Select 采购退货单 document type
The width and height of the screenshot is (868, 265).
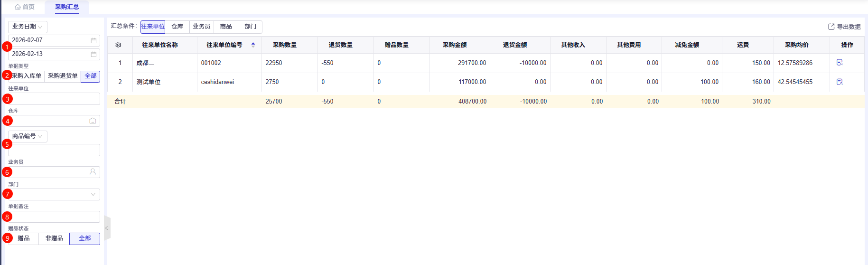point(63,76)
